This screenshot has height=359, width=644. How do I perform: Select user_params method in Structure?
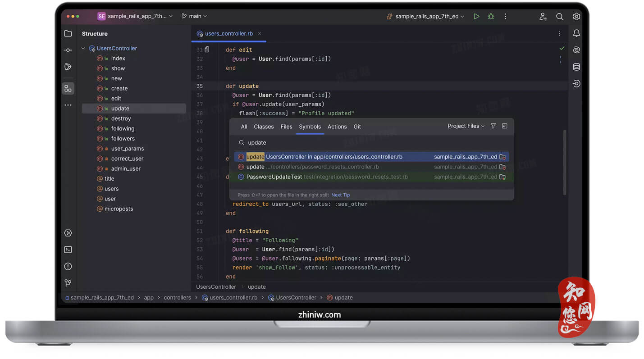pos(128,149)
